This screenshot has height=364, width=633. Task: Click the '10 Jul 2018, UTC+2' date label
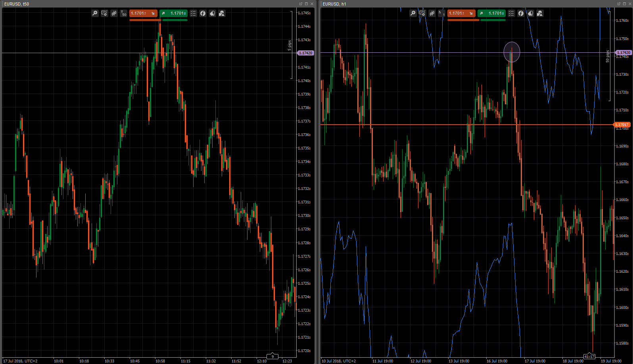[339, 361]
